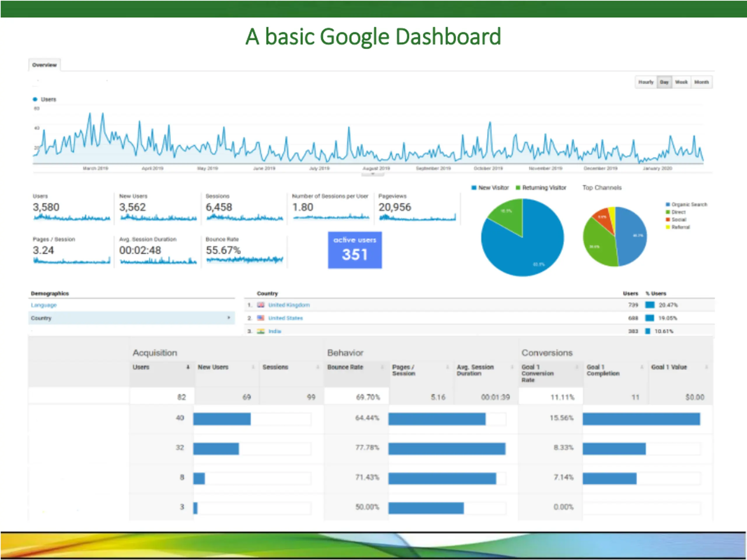Click the active users 351 tile

point(355,250)
